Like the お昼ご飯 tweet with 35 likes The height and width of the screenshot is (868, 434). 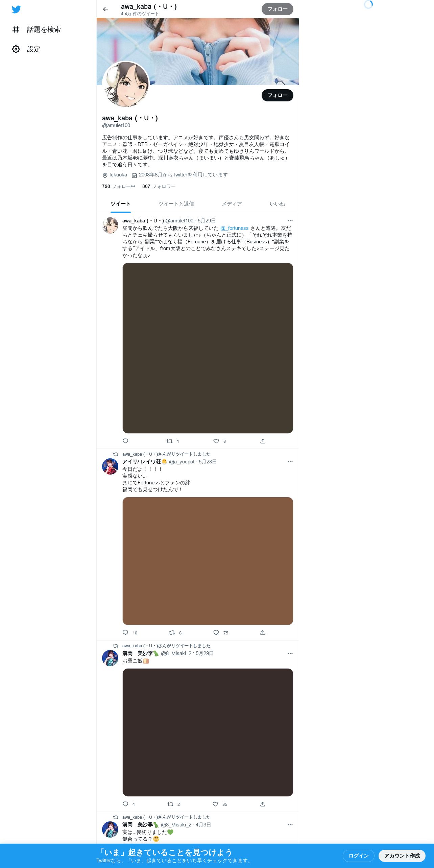point(215,804)
